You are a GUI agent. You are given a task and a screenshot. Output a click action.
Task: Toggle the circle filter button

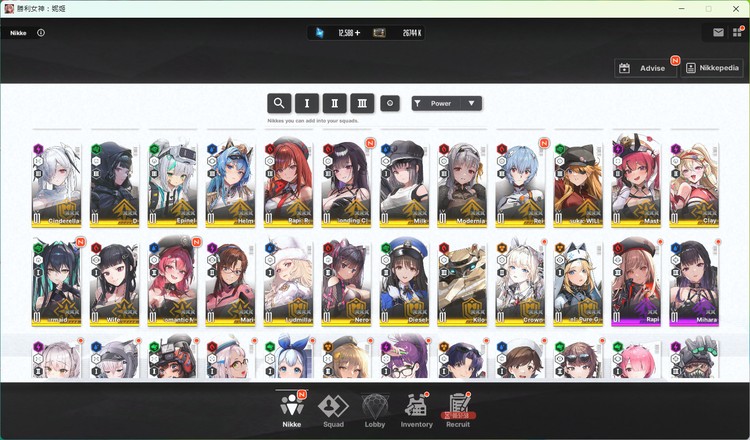[390, 103]
